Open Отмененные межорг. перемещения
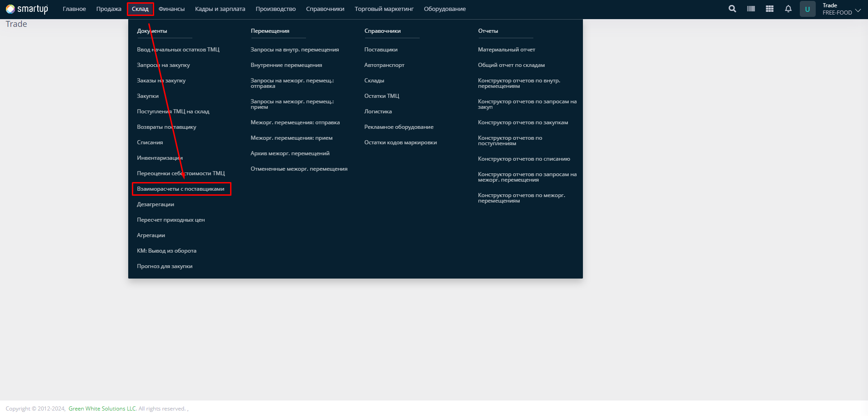 pos(299,169)
